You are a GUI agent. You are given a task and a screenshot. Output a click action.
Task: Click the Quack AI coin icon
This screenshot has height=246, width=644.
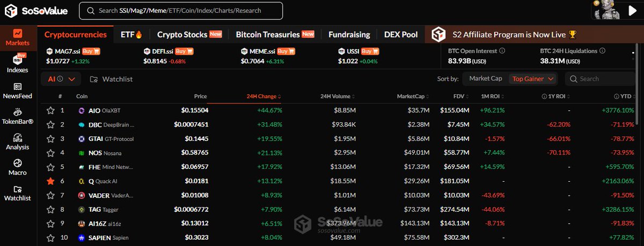click(82, 181)
